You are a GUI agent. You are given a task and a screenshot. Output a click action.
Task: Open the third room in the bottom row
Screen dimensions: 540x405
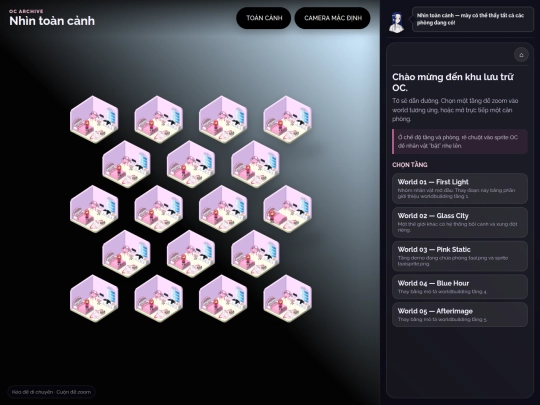point(223,299)
